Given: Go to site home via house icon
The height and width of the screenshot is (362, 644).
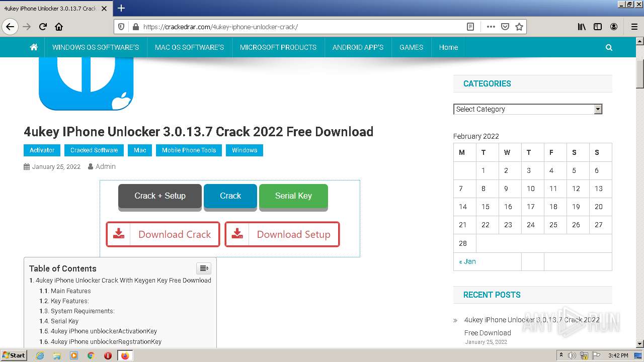Looking at the screenshot, I should pos(34,47).
